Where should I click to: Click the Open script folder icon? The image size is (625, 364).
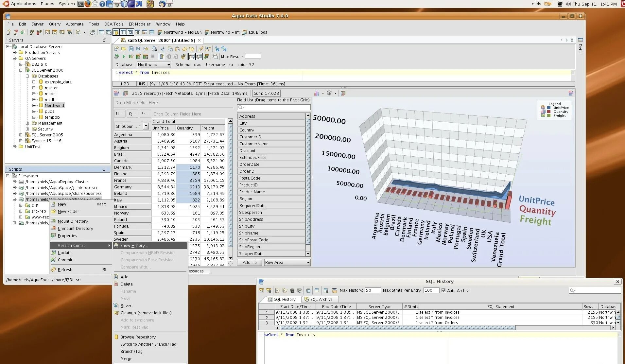click(124, 49)
